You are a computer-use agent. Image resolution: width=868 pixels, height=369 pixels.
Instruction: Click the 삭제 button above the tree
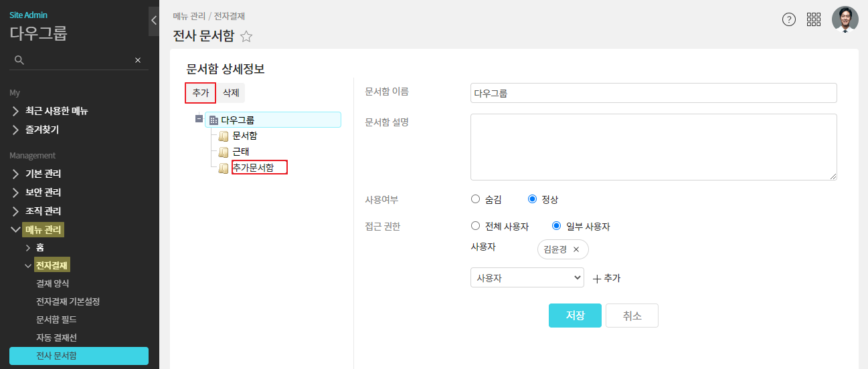pyautogui.click(x=231, y=93)
